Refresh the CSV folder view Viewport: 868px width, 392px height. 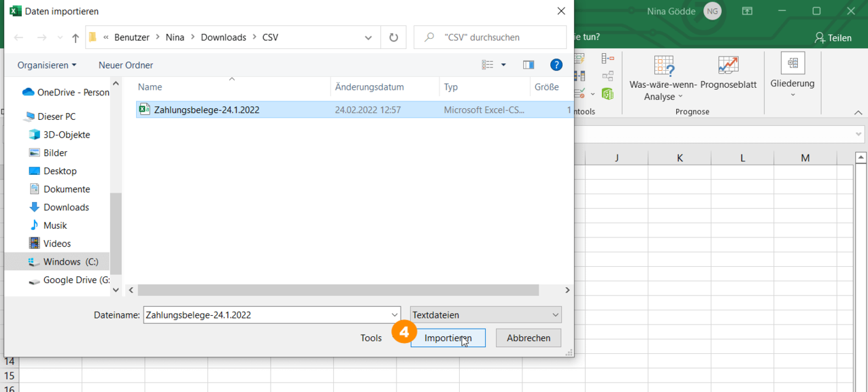393,37
